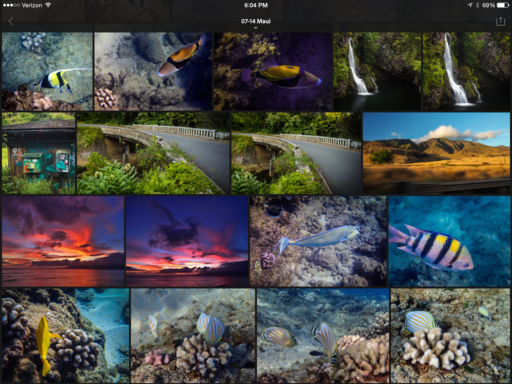Screen dimensions: 512x384
Task: Tap the location arrow status icon
Action: tap(470, 5)
